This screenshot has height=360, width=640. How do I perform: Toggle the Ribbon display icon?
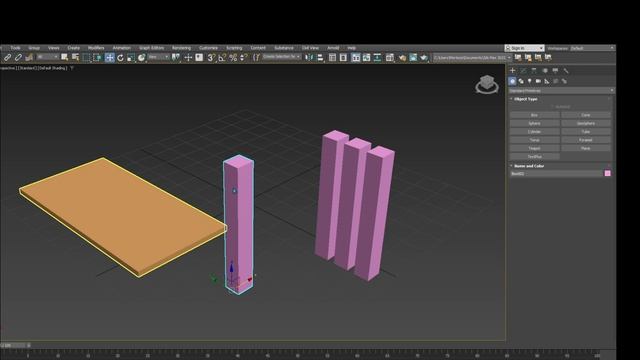click(356, 58)
